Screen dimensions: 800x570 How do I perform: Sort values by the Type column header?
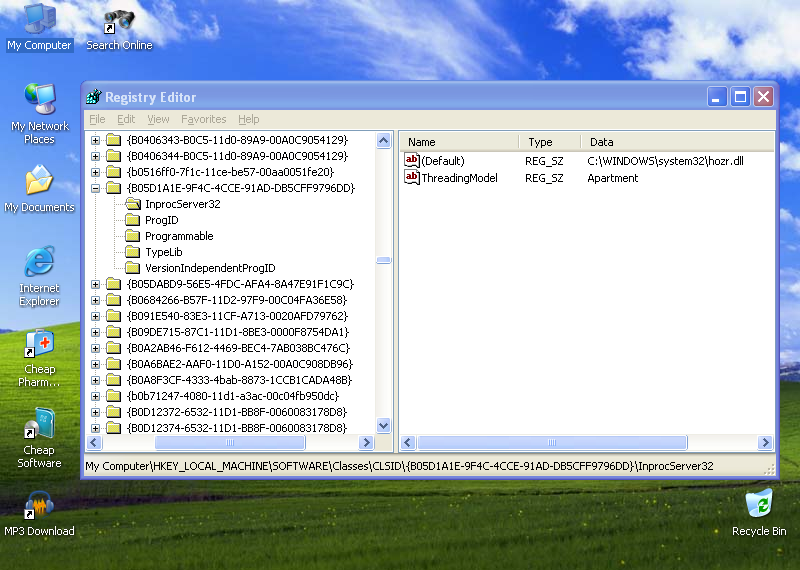pyautogui.click(x=550, y=142)
